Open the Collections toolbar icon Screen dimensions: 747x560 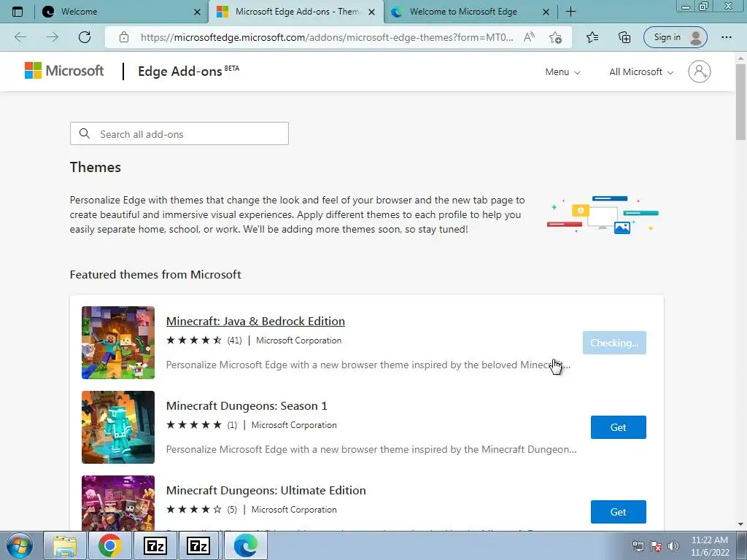pos(624,37)
